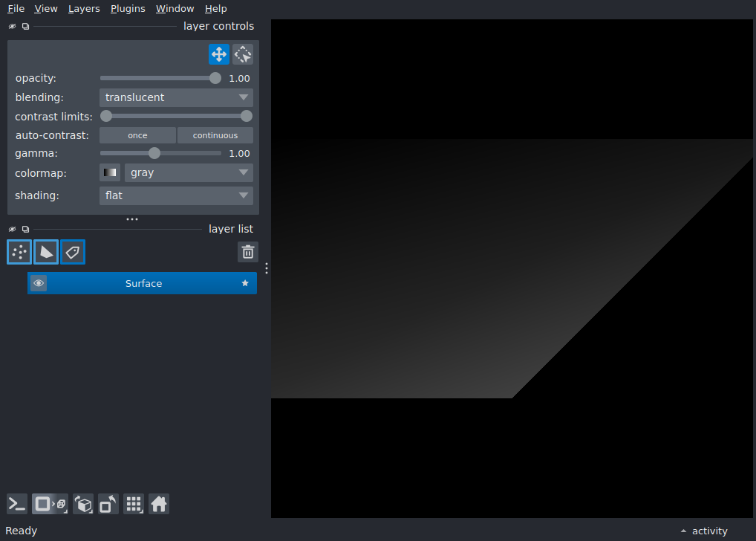Reset view with home button

(159, 505)
